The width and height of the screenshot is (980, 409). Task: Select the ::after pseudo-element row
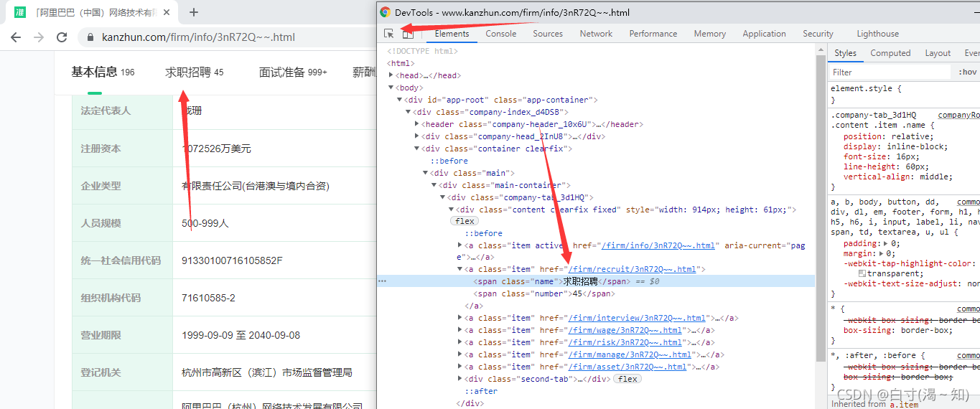point(480,391)
